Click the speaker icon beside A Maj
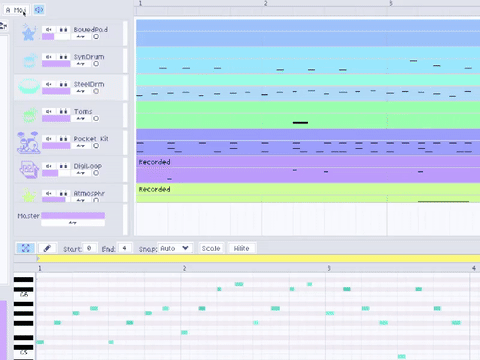 pos(39,10)
